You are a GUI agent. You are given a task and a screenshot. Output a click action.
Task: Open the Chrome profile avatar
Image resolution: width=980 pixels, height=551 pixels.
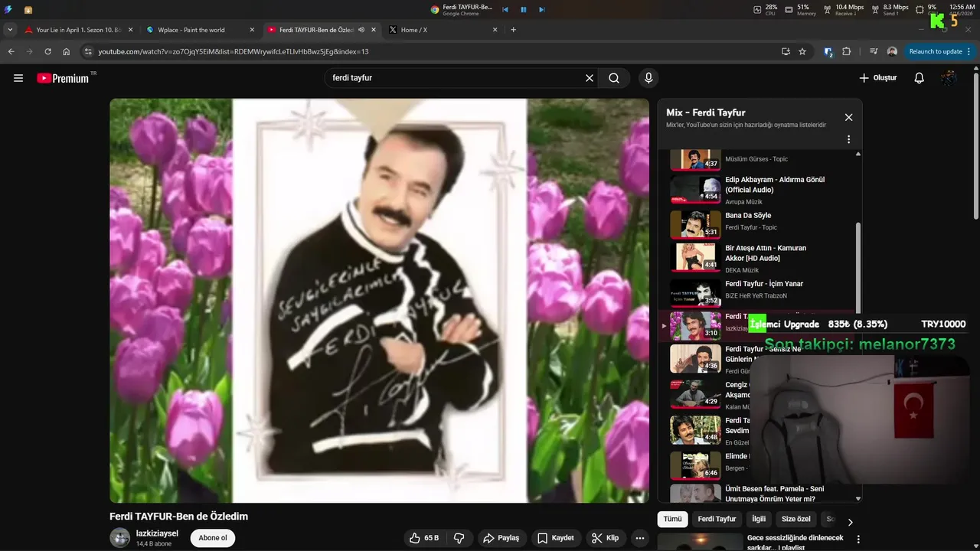pyautogui.click(x=892, y=51)
